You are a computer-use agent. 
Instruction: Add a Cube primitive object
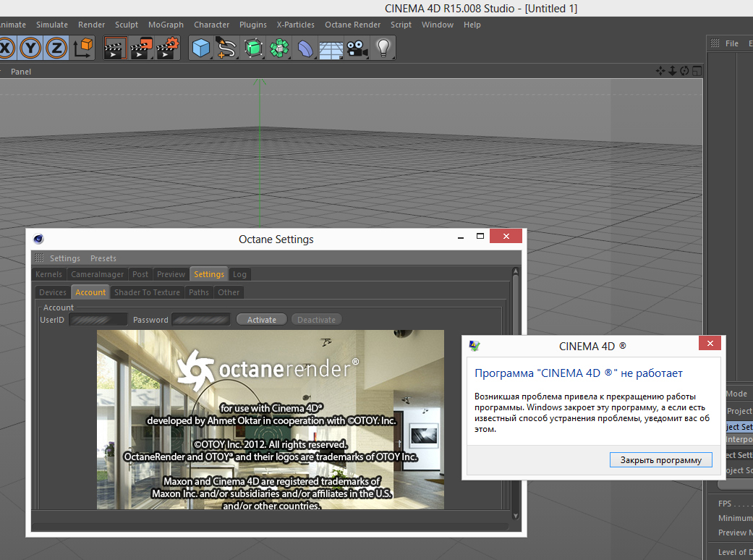point(201,48)
